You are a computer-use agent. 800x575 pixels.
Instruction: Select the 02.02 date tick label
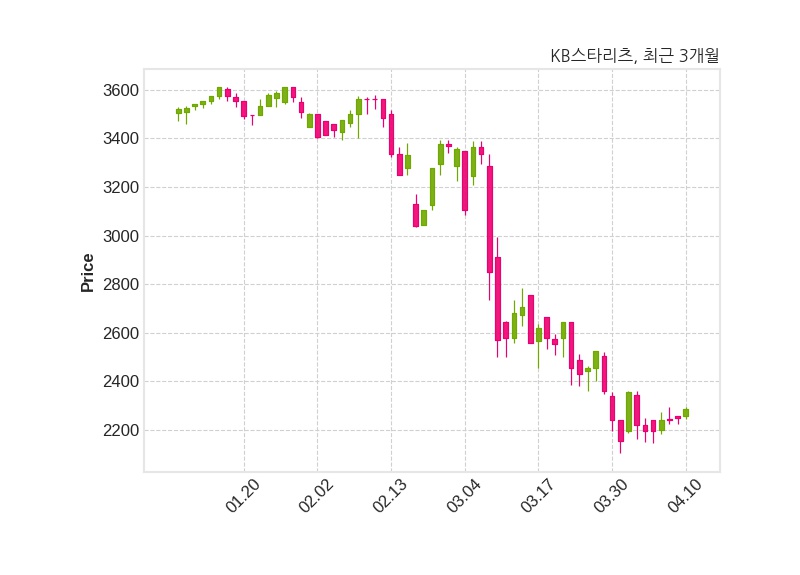(x=316, y=496)
